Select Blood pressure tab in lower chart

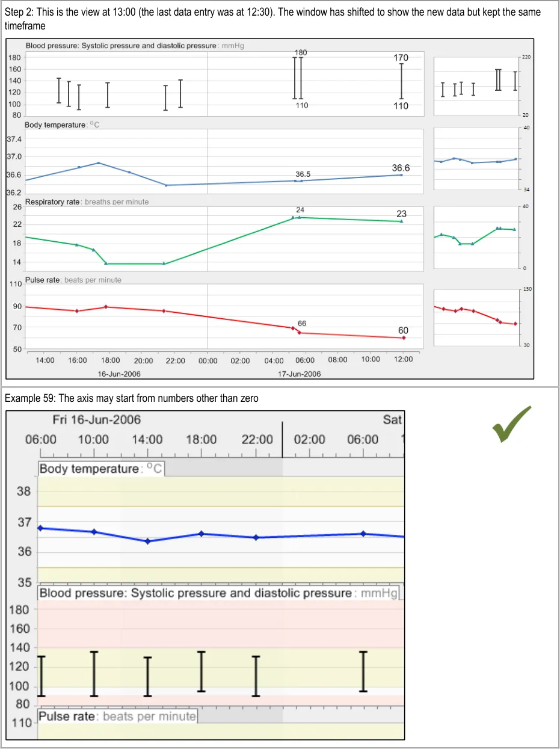(x=218, y=593)
